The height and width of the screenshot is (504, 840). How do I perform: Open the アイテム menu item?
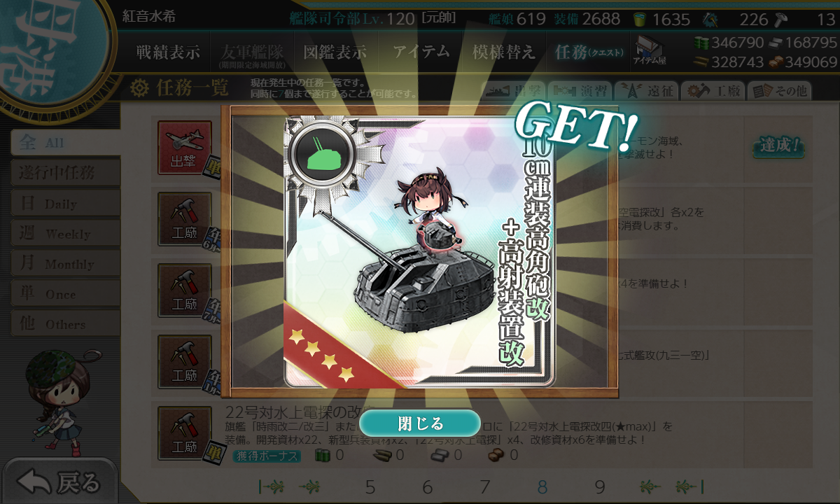coord(421,52)
